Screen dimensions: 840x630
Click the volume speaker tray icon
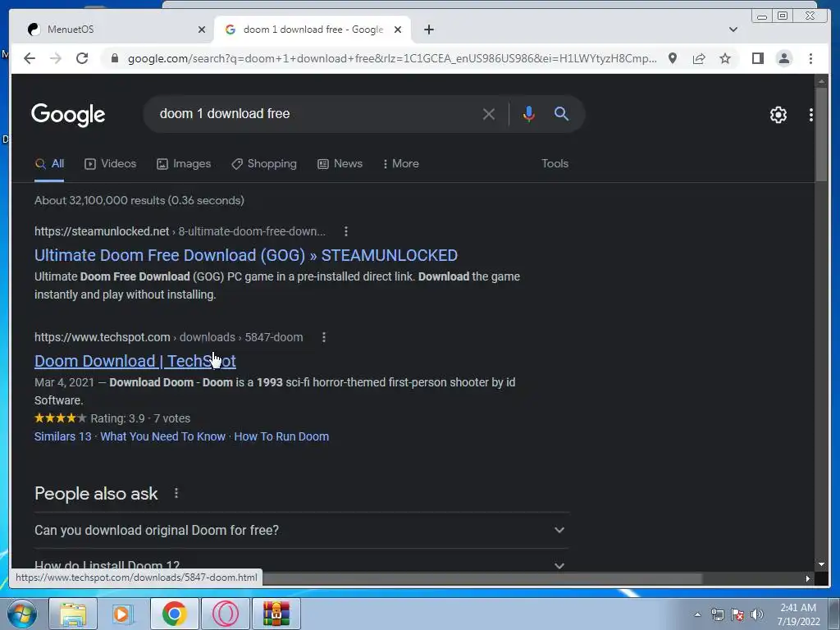(x=757, y=614)
